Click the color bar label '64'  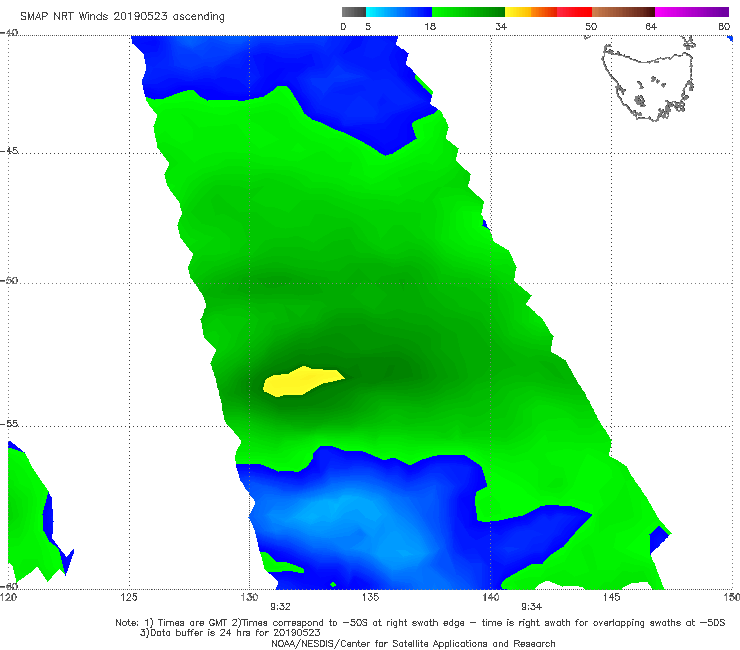[x=651, y=26]
